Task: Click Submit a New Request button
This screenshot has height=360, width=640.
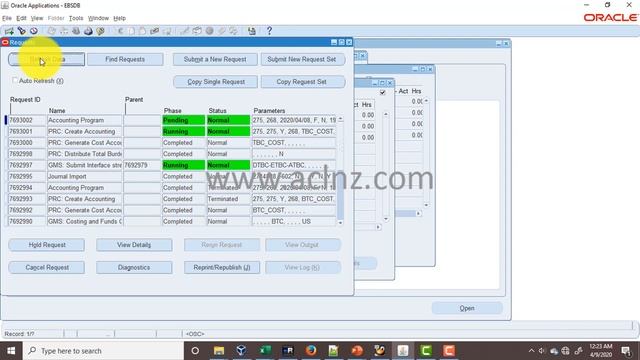Action: click(215, 59)
